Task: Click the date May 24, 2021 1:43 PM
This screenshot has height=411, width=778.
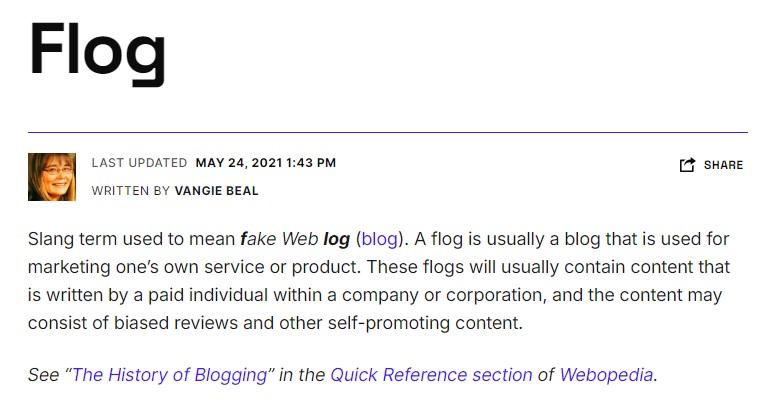Action: tap(266, 163)
